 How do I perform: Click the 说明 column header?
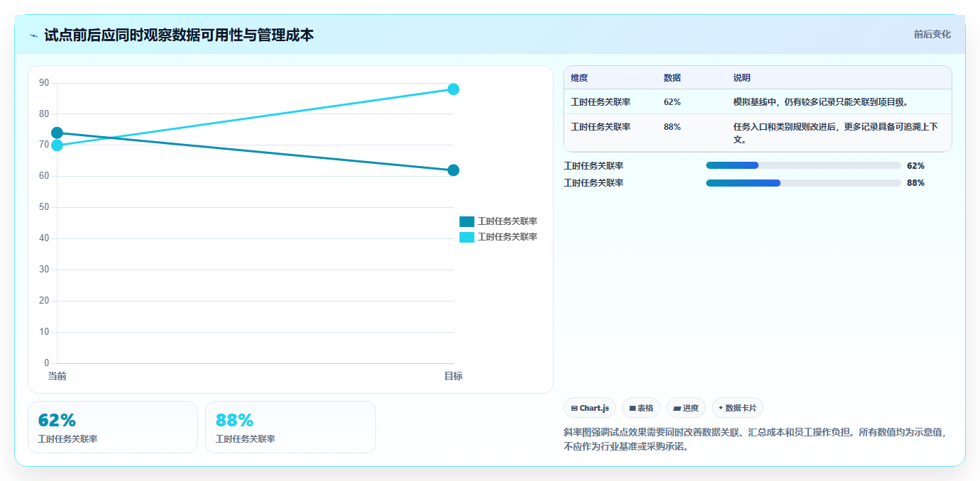pyautogui.click(x=742, y=78)
